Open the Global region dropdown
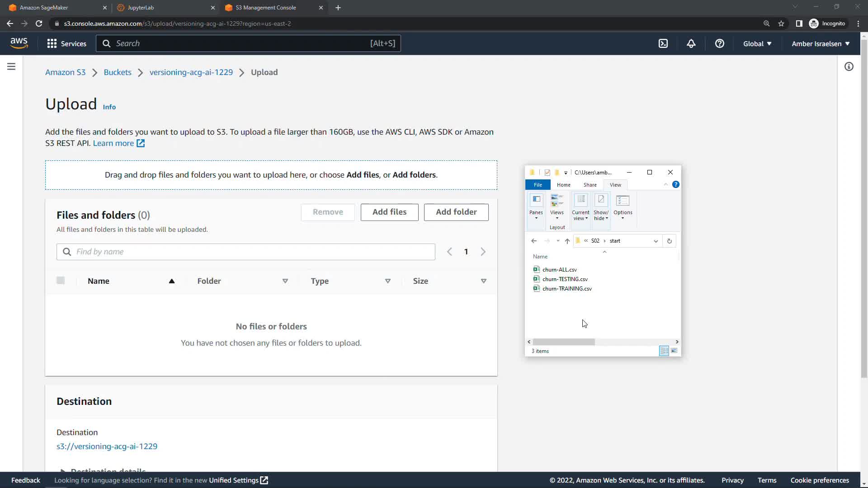The height and width of the screenshot is (488, 868). 757,43
